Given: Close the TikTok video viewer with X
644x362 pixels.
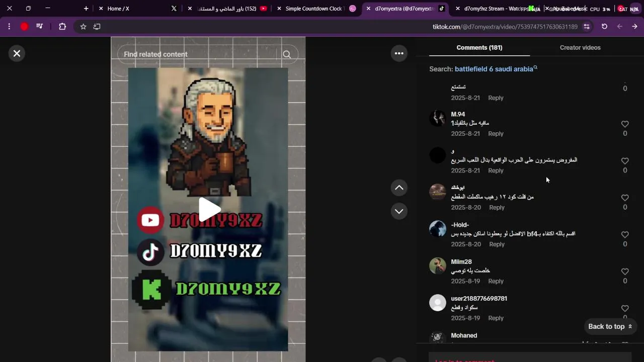Looking at the screenshot, I should (x=17, y=53).
